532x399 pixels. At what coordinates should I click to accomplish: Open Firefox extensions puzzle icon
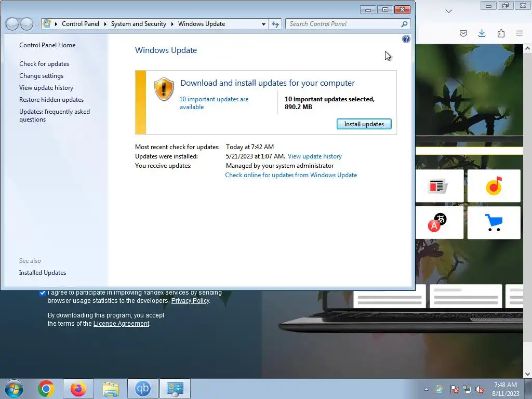[501, 33]
